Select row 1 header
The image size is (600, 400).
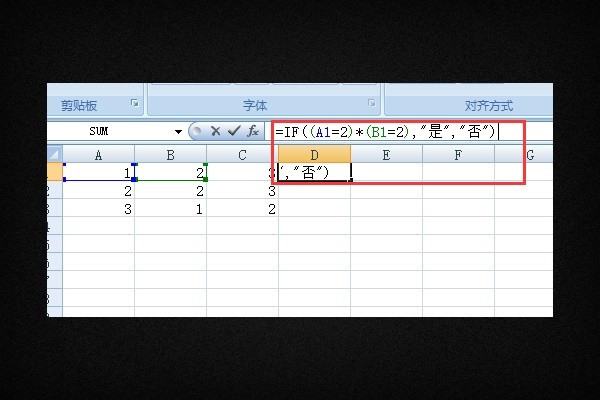55,172
